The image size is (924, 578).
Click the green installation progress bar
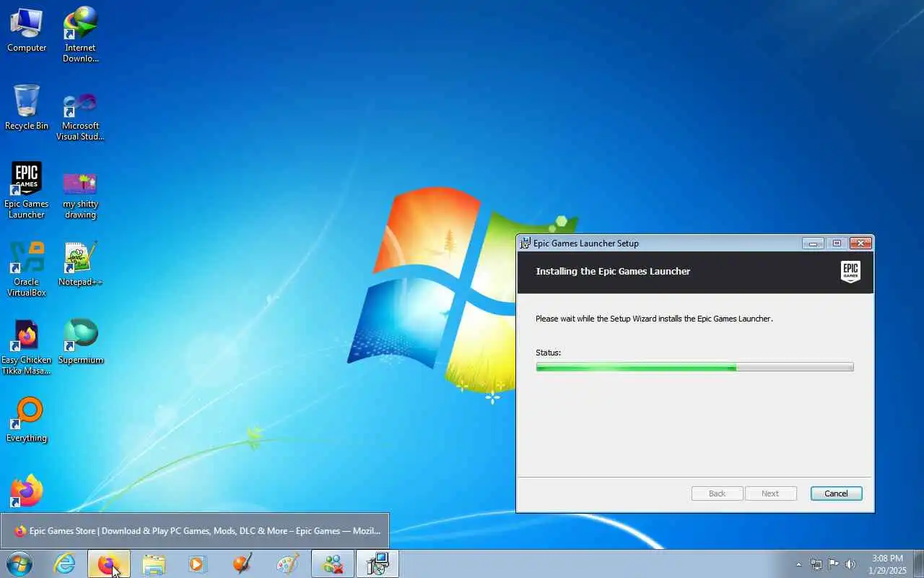click(x=694, y=367)
